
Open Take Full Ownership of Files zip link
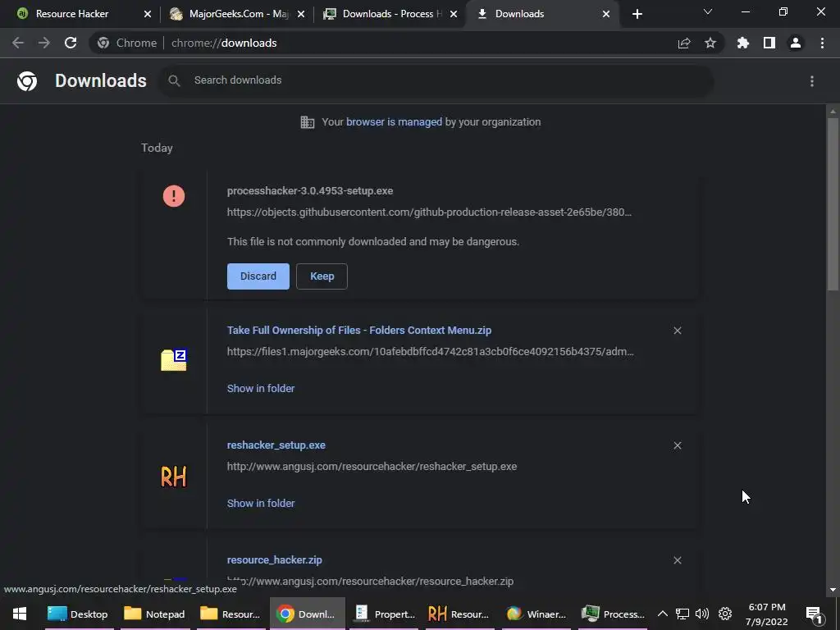[359, 331]
